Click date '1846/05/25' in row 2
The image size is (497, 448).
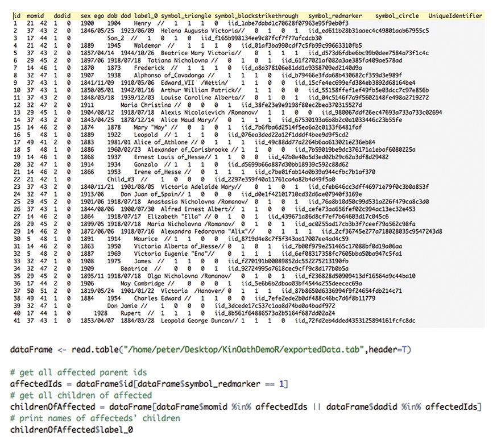[97, 31]
